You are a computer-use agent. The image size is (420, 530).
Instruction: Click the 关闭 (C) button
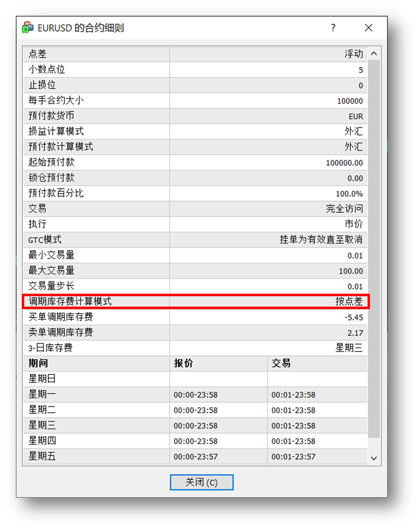click(x=202, y=482)
